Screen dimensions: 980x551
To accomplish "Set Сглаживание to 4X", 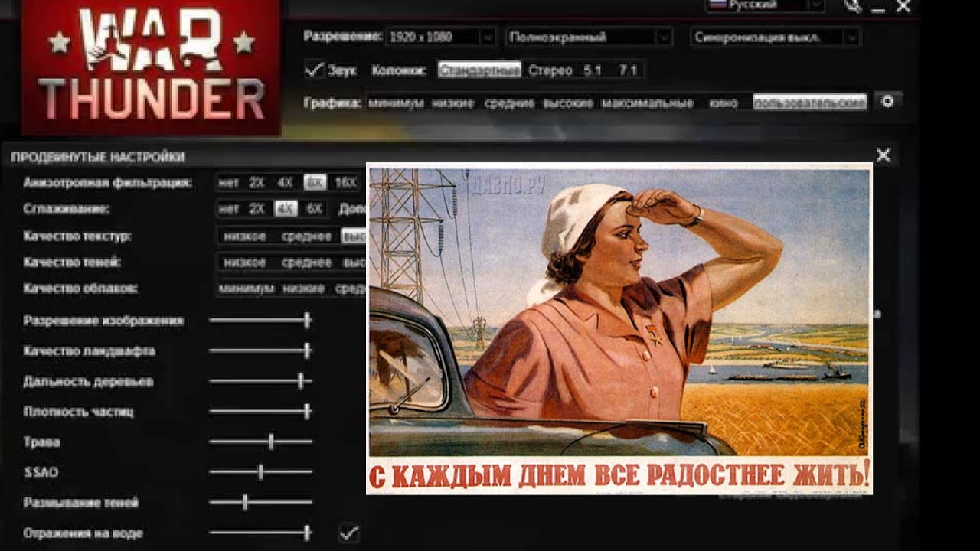I will coord(286,209).
